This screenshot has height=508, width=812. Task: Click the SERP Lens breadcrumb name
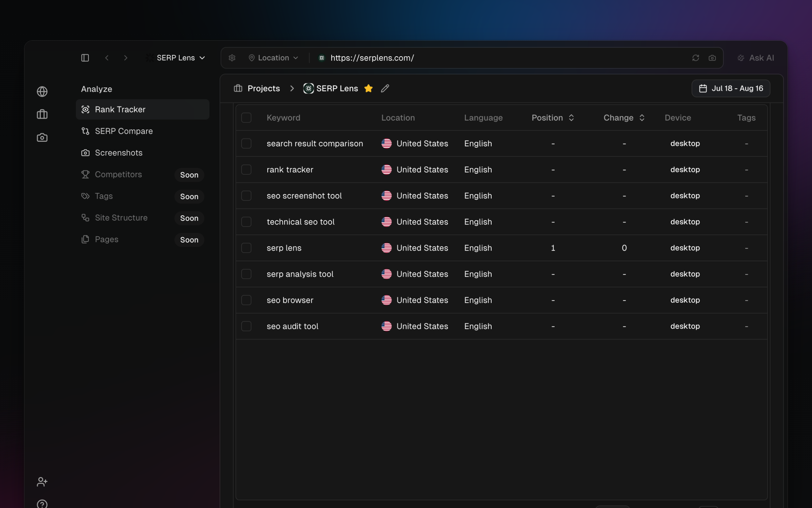(337, 88)
